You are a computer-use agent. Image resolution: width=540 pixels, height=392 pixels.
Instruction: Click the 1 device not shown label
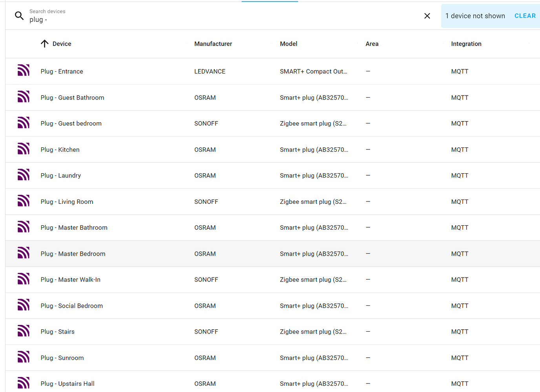tap(475, 16)
